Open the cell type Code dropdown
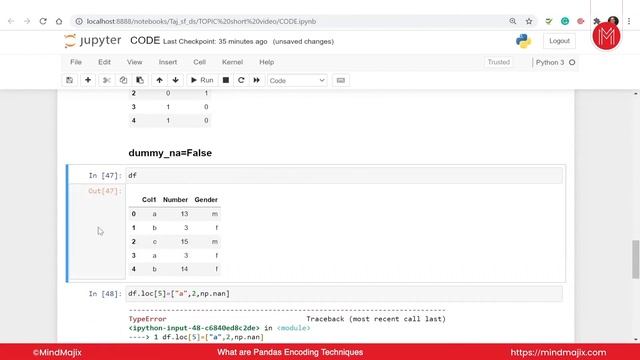This screenshot has width=640, height=360. (297, 81)
